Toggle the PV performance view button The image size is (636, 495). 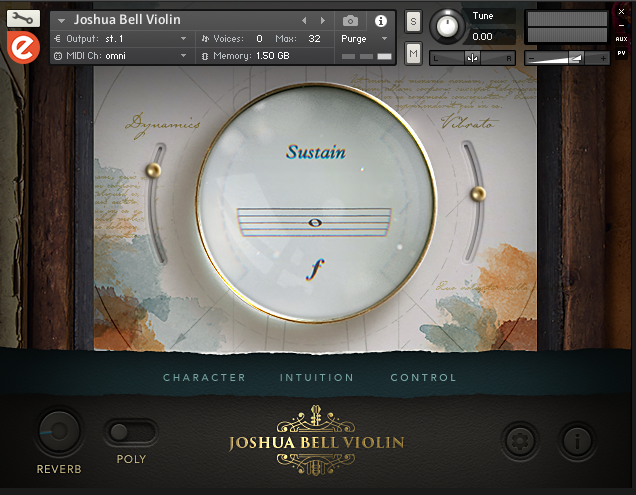point(621,53)
